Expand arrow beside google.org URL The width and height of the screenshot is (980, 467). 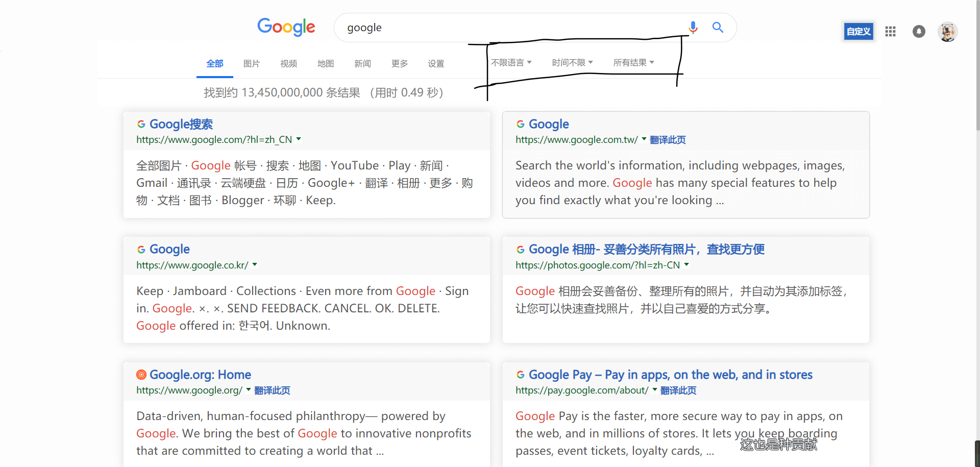pos(249,389)
